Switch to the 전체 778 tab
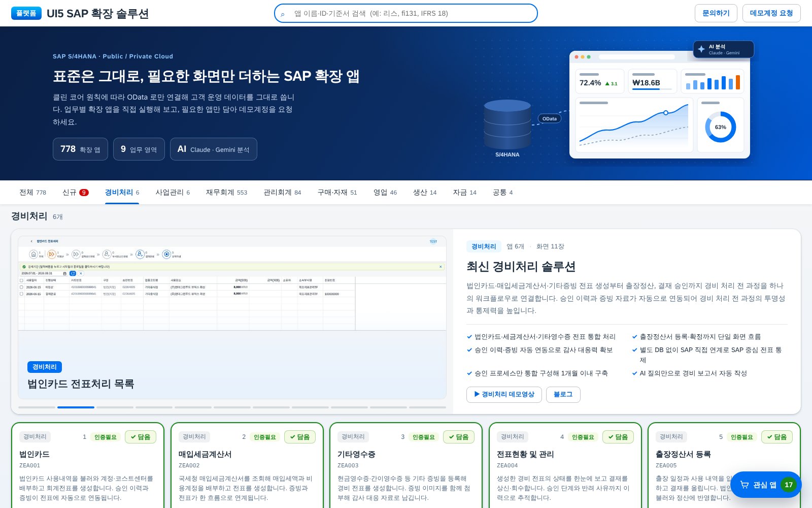The height and width of the screenshot is (508, 812). (x=32, y=193)
